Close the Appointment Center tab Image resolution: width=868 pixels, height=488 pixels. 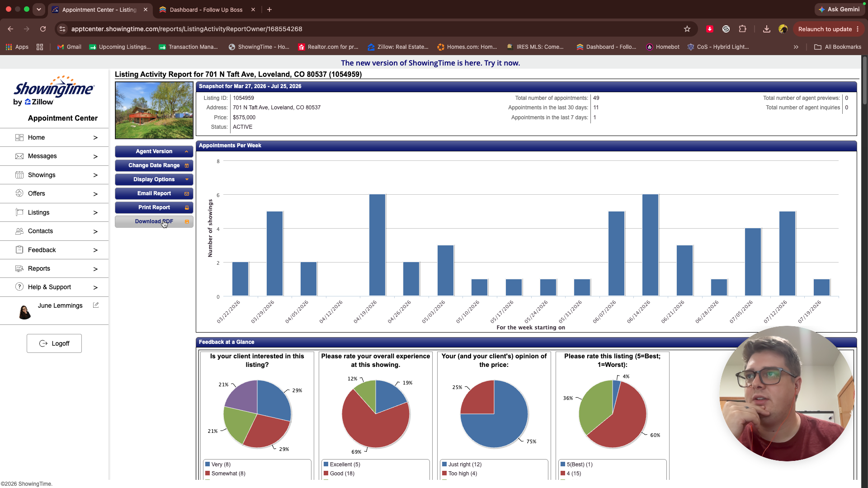[x=146, y=9]
